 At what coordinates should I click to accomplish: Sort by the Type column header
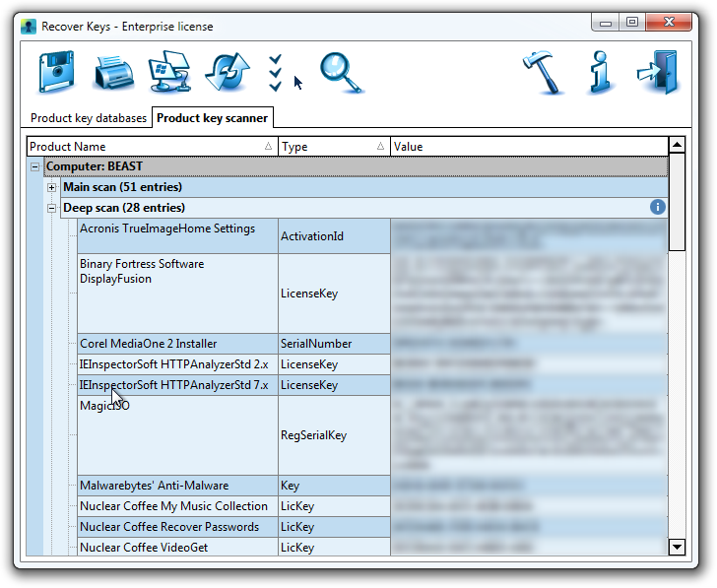(x=334, y=147)
